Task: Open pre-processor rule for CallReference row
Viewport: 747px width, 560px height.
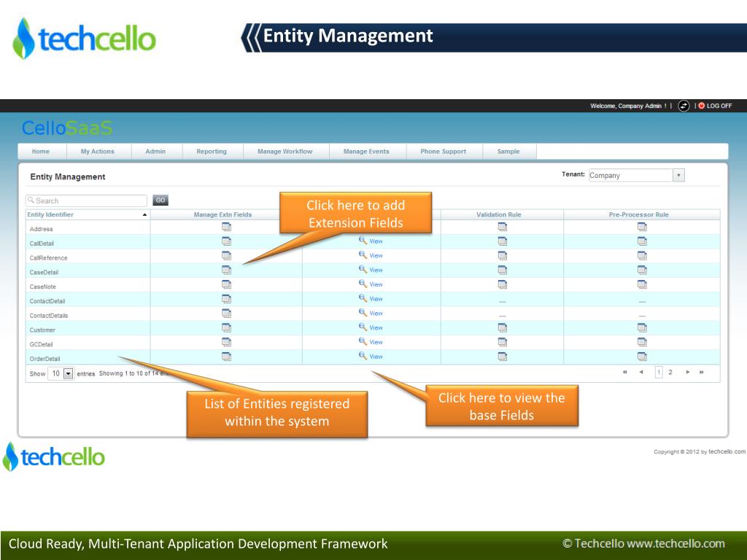Action: tap(642, 256)
